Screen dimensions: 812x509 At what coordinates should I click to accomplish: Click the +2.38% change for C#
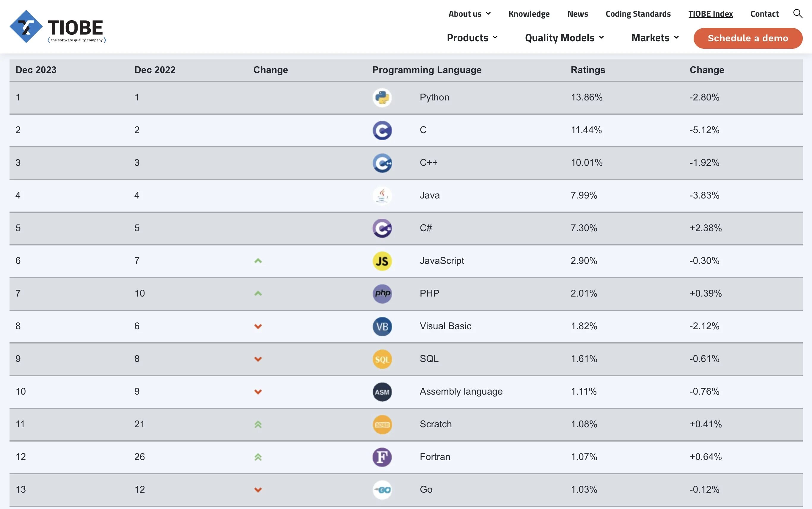(x=706, y=228)
